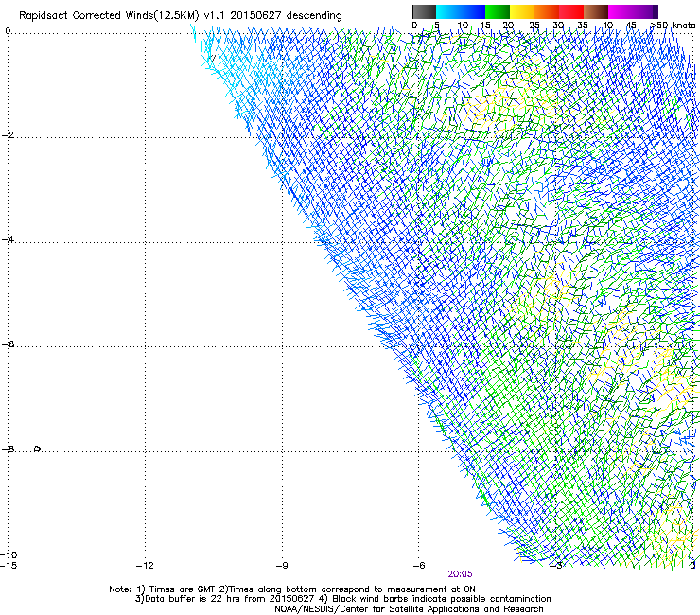This screenshot has width=700, height=615.
Task: Click the 'Rapidscat Corrected Winds(12.5KM)' title text
Action: 109,16
